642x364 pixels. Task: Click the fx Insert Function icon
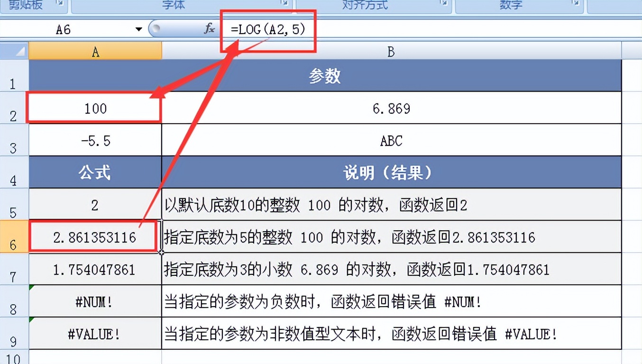click(209, 29)
